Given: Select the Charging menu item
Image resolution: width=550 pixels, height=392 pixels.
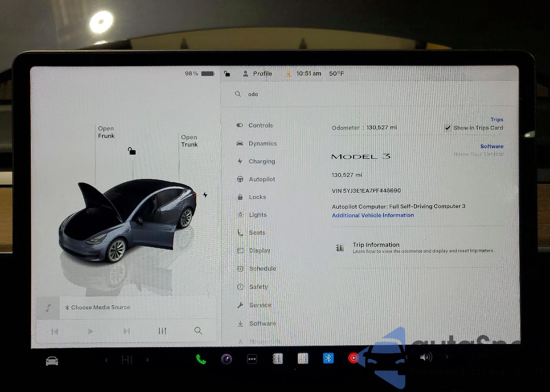Looking at the screenshot, I should (261, 161).
